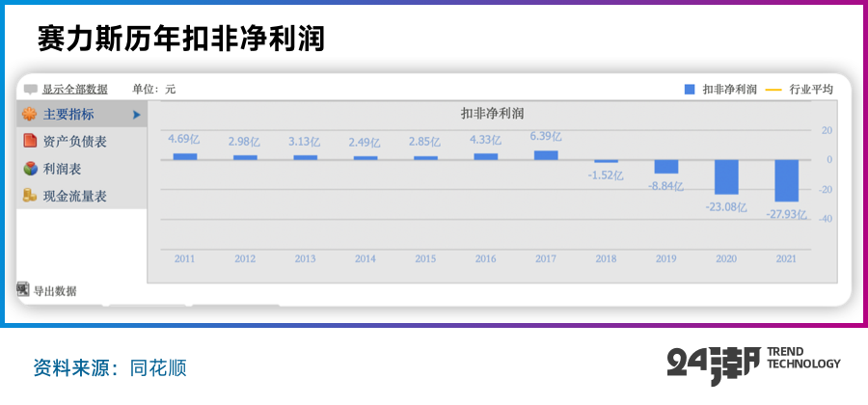Open the 资产负债表 sidebar item
Screen dimensions: 868x405
point(82,142)
